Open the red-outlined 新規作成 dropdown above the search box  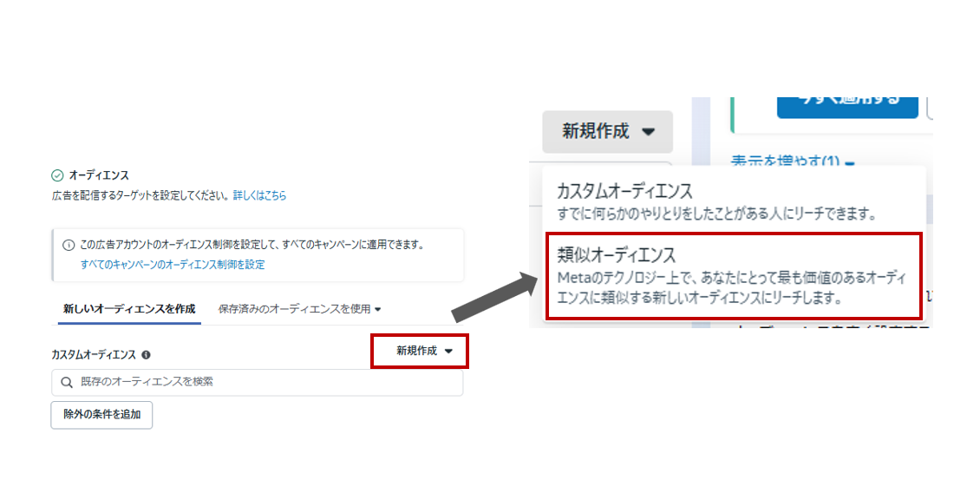420,352
